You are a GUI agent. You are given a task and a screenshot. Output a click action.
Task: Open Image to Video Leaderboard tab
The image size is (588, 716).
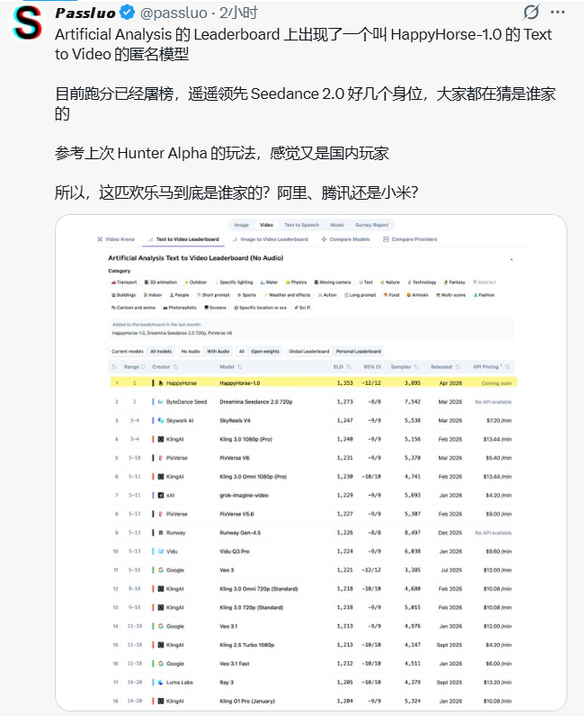[272, 239]
